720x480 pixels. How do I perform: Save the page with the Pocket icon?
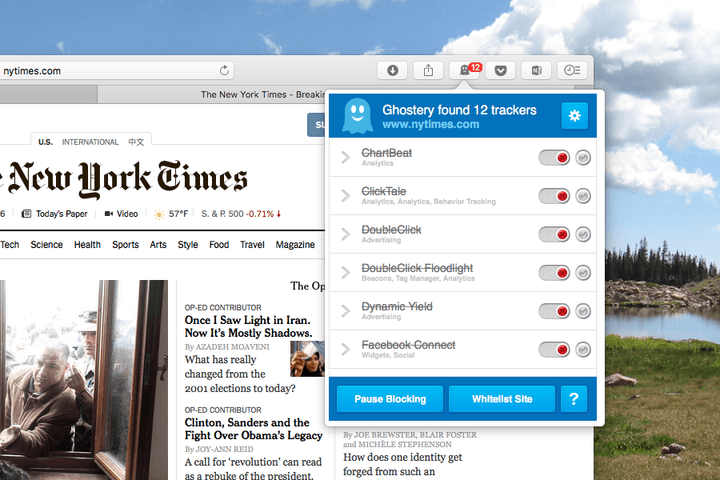(x=501, y=70)
